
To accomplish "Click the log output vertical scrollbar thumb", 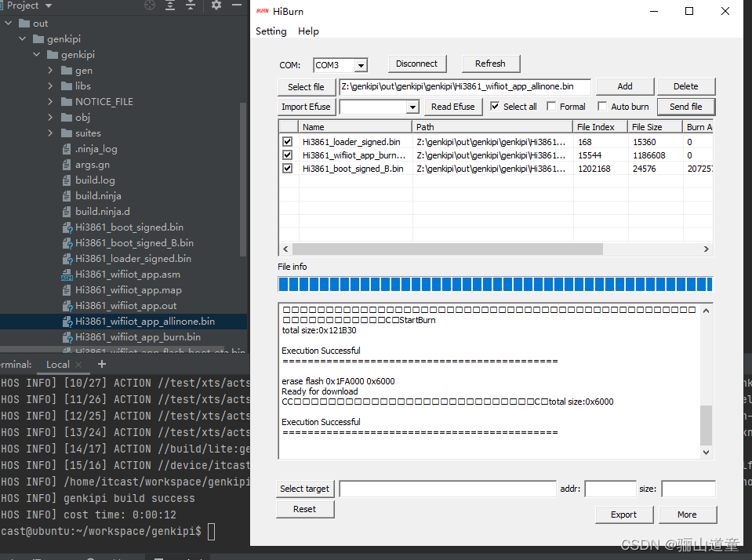I will point(706,425).
